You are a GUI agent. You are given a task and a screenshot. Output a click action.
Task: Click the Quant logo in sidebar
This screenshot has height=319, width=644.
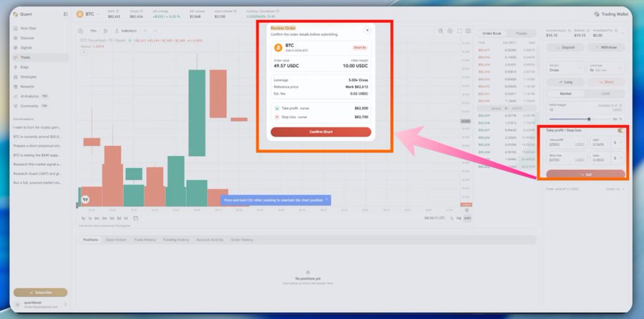(x=16, y=14)
